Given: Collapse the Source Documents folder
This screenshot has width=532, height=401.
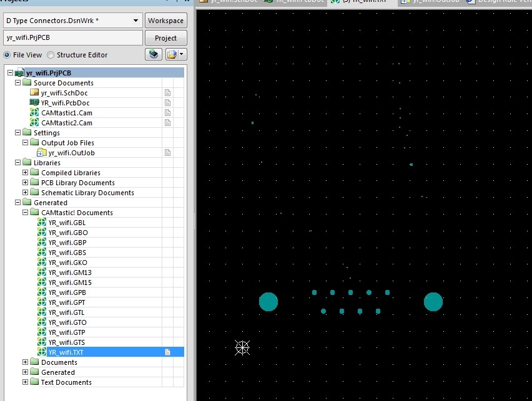Looking at the screenshot, I should click(17, 83).
